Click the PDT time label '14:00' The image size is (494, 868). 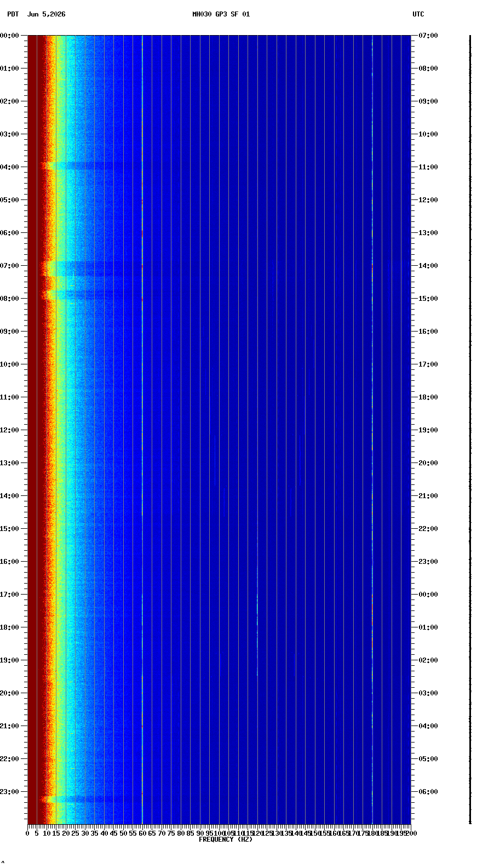pos(9,496)
